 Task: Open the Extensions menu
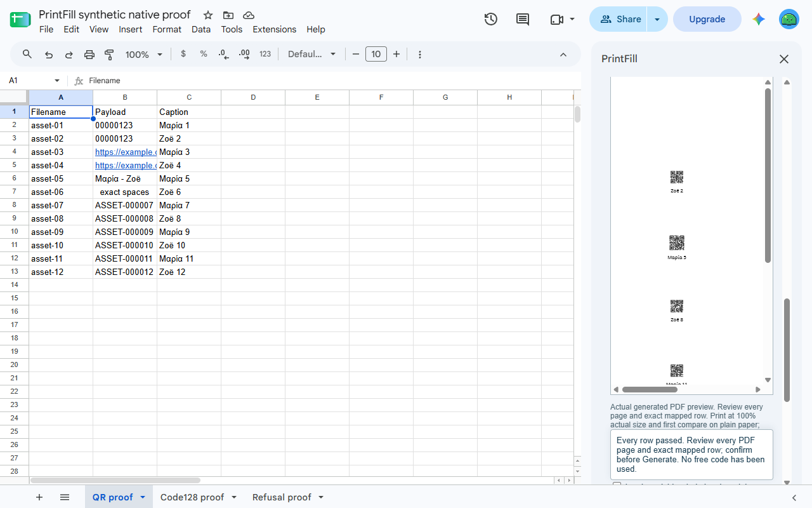pos(274,29)
